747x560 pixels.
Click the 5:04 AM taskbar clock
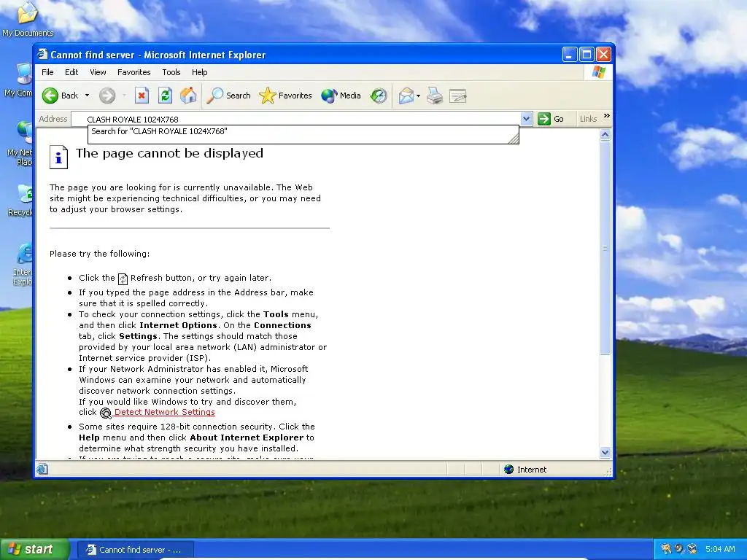tap(720, 549)
